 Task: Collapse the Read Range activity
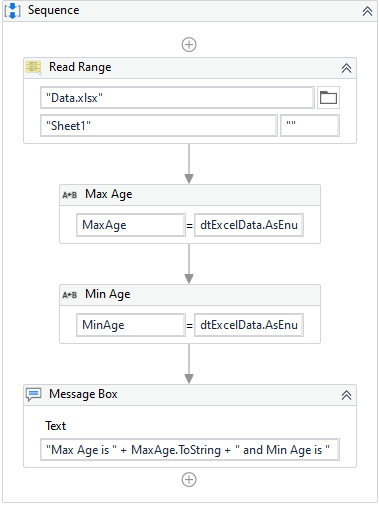pyautogui.click(x=346, y=68)
